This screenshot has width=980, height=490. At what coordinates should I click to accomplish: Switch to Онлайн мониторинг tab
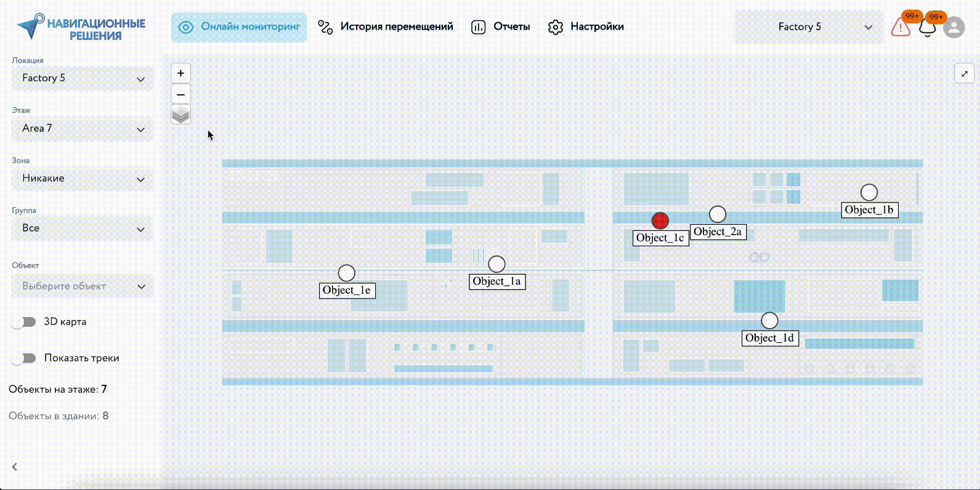coord(239,27)
